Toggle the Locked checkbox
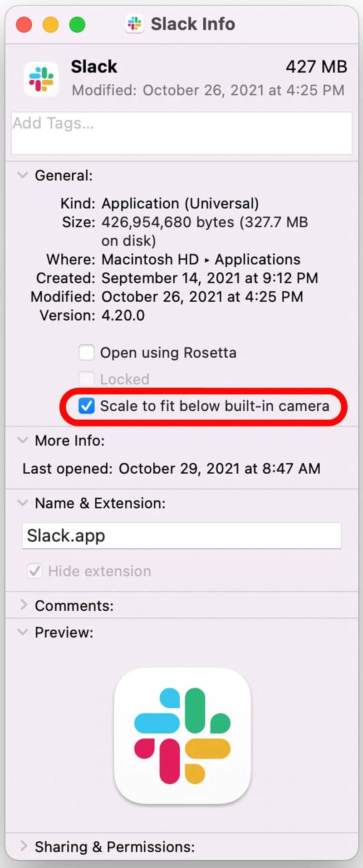This screenshot has width=363, height=868. (86, 379)
